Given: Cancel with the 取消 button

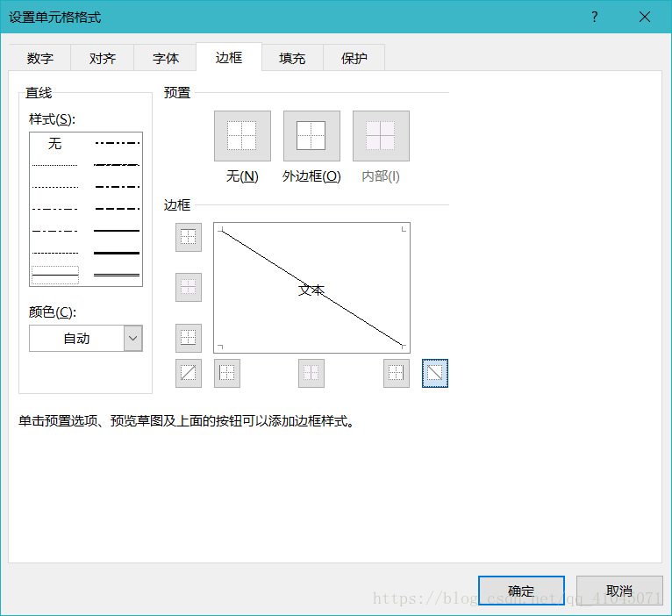Looking at the screenshot, I should (619, 591).
